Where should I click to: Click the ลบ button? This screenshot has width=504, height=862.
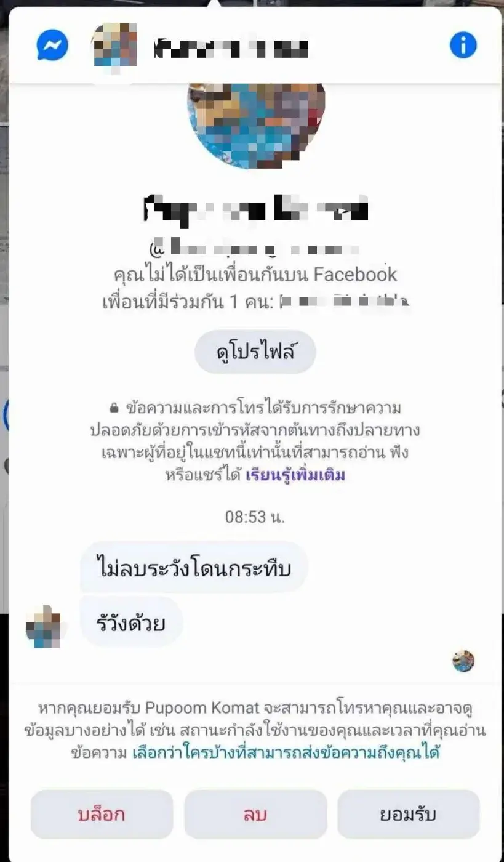(255, 814)
